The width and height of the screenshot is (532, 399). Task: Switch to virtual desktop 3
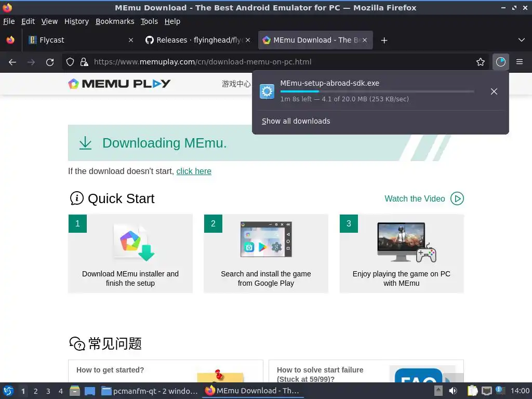48,391
